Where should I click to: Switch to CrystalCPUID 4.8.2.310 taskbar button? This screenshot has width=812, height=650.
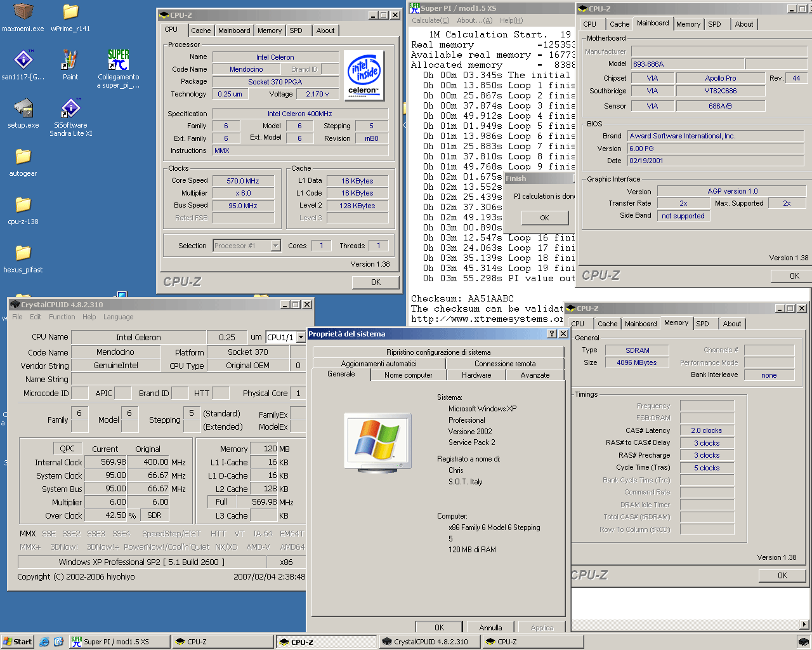(429, 642)
